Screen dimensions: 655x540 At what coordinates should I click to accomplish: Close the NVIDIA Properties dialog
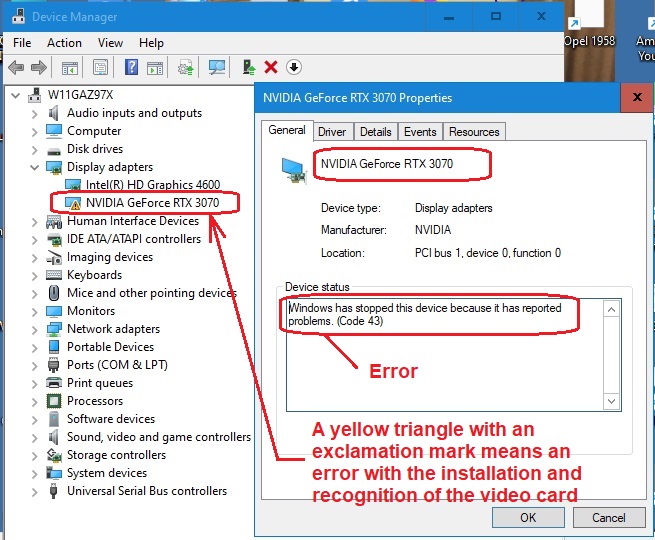coord(637,97)
